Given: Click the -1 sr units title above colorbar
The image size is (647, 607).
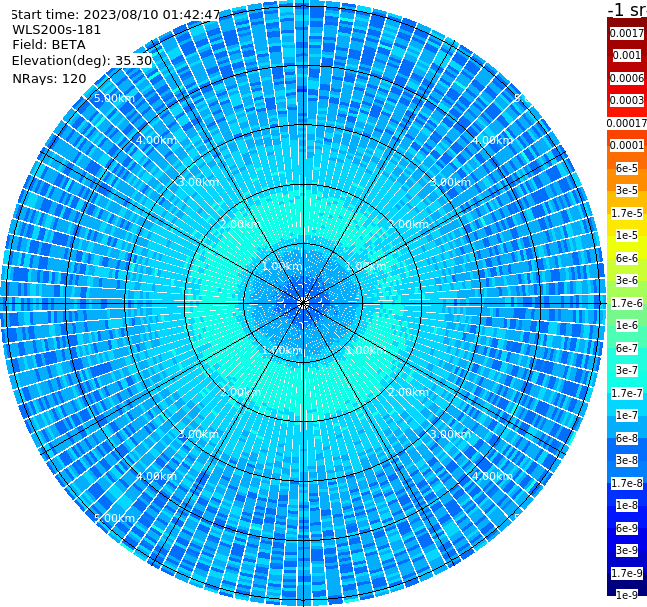Looking at the screenshot, I should pos(627,9).
